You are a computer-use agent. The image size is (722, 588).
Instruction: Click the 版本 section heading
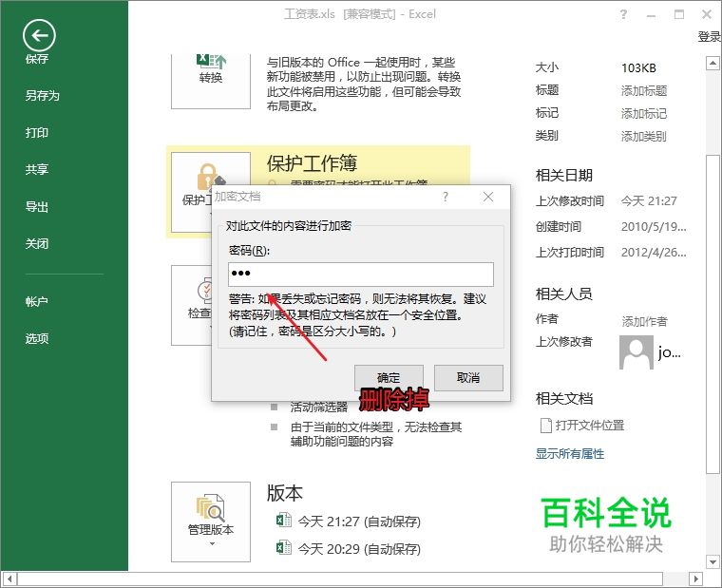pyautogui.click(x=285, y=493)
